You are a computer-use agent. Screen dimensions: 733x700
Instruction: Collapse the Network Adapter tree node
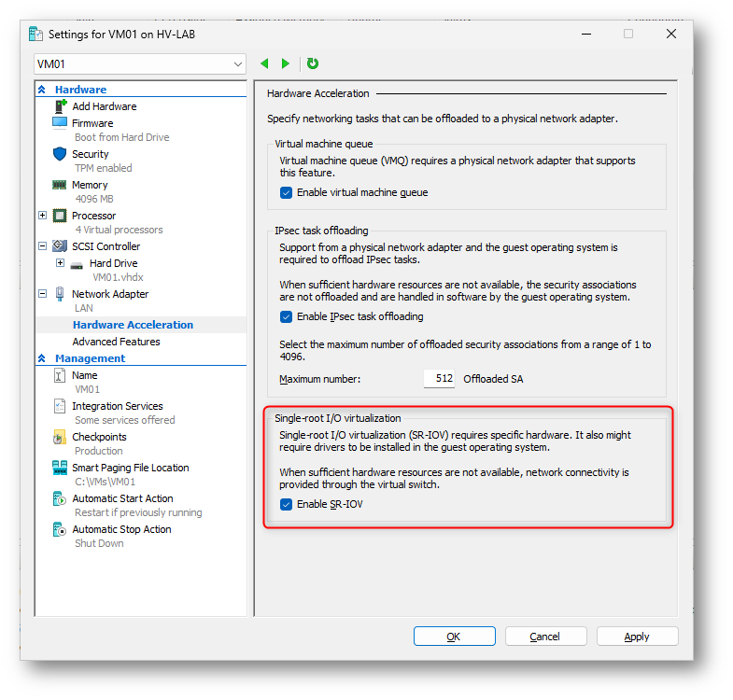43,294
